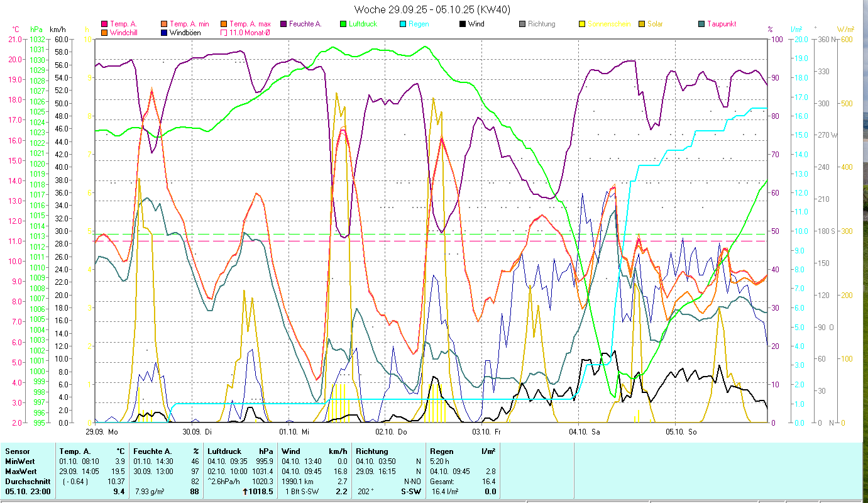Viewport: 868px width, 503px height.
Task: Click the 'Solar' legend label
Action: pos(655,24)
